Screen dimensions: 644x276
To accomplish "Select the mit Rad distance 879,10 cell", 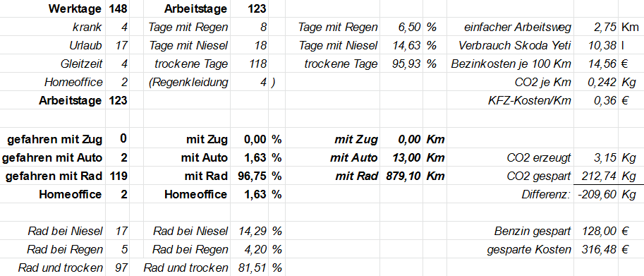I will point(401,176).
